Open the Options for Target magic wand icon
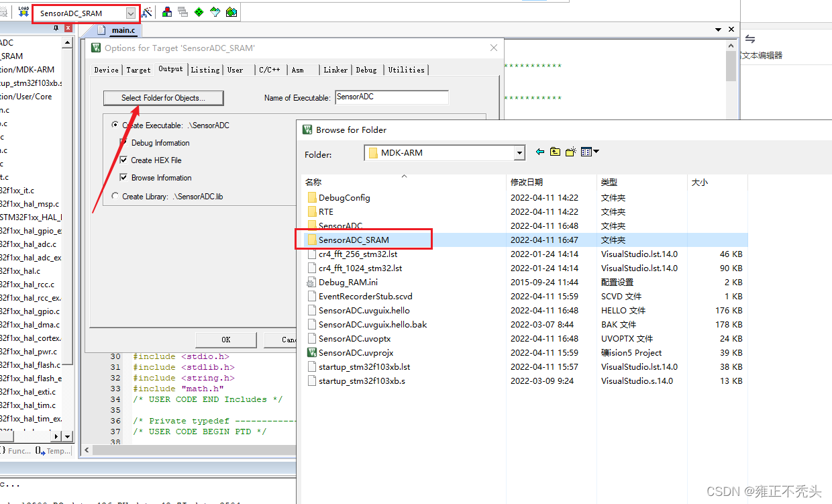Image resolution: width=832 pixels, height=504 pixels. point(147,12)
